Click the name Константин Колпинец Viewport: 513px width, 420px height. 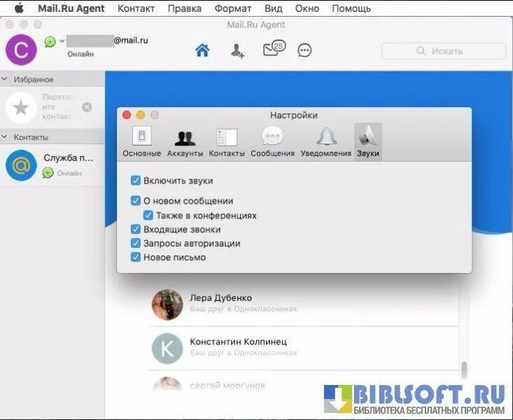(x=239, y=342)
